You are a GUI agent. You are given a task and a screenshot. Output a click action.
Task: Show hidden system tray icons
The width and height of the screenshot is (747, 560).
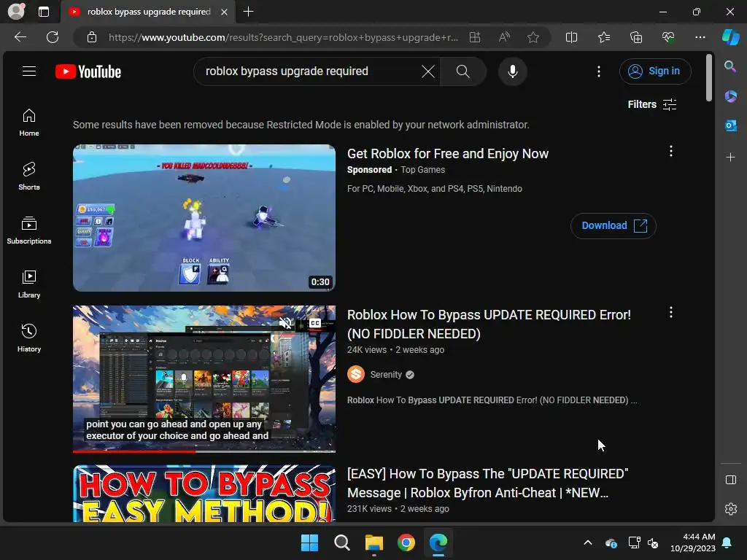click(x=588, y=542)
